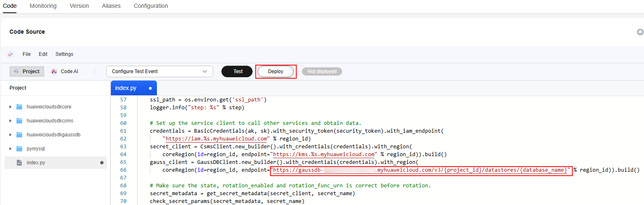This screenshot has height=205, width=644.
Task: Click line number 70 in gutter
Action: 123,201
